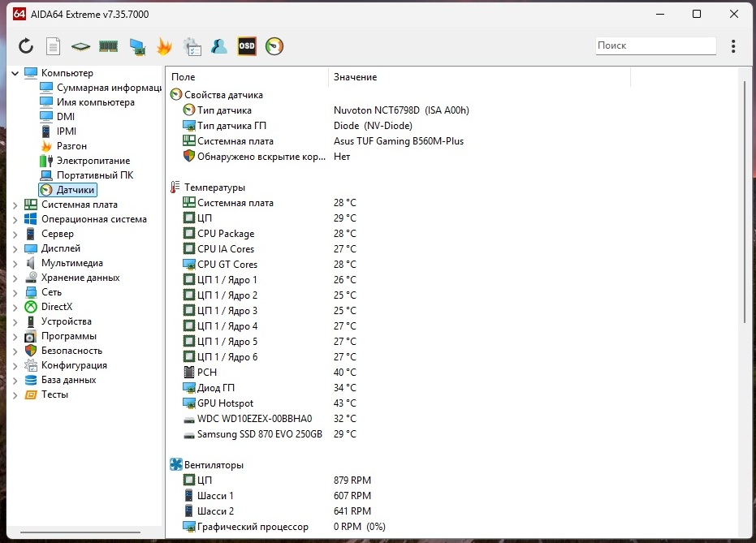Expand the Операционная система tree node
Image resolution: width=756 pixels, height=543 pixels.
15,220
